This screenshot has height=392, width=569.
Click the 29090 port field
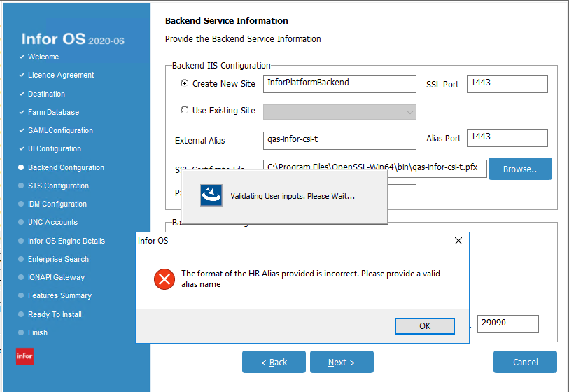507,324
